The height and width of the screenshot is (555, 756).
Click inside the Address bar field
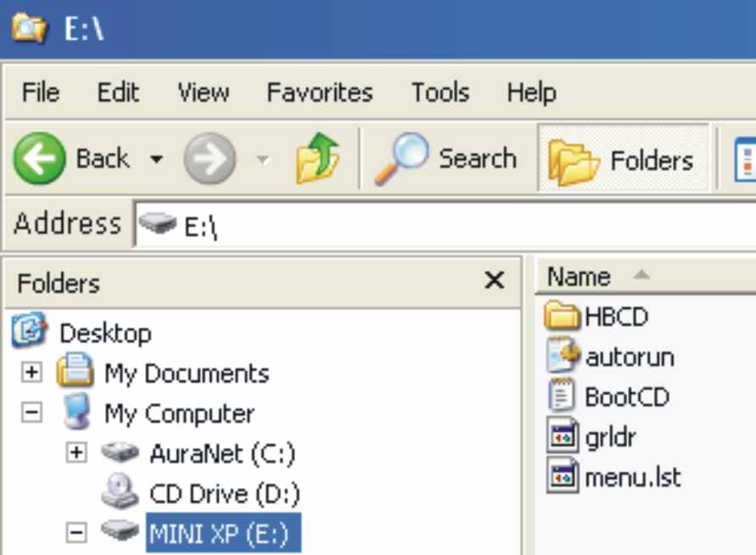click(445, 225)
